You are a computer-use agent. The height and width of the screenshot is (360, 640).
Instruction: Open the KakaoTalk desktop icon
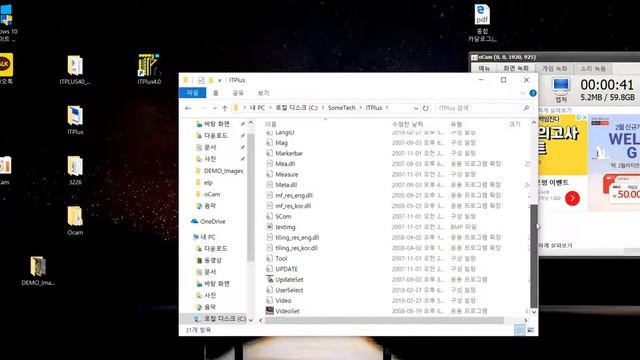(x=6, y=69)
